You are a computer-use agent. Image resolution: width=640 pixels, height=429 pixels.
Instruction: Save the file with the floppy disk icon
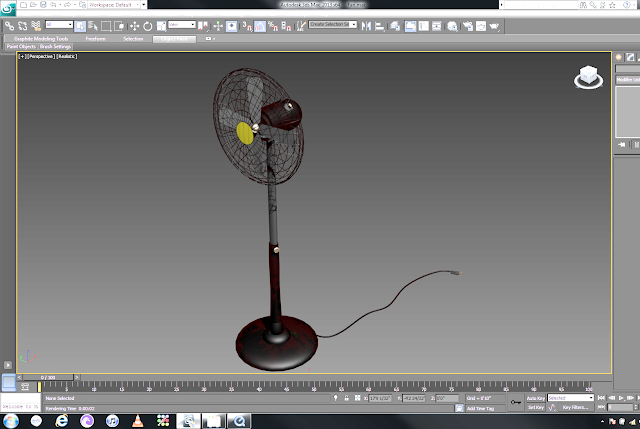pos(43,5)
